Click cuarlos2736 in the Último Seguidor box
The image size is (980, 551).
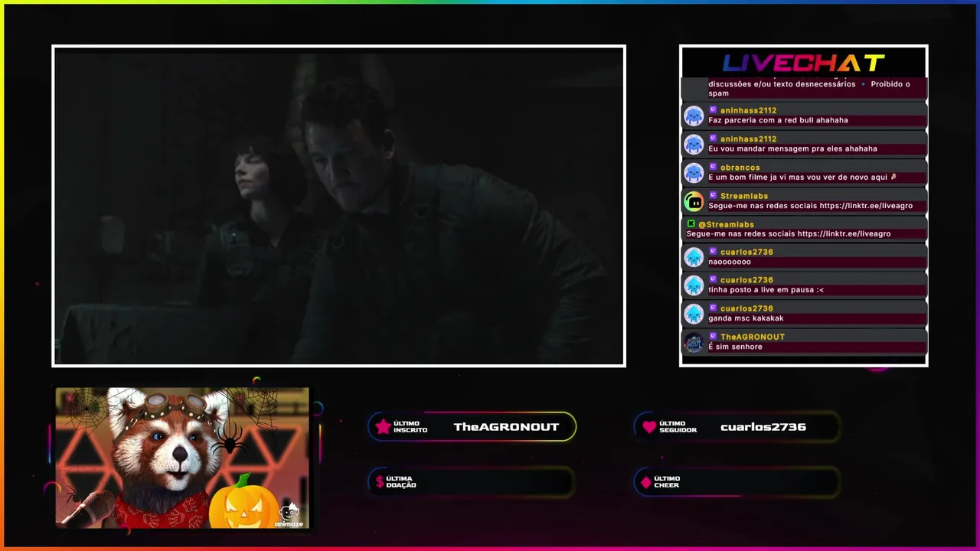pyautogui.click(x=763, y=427)
